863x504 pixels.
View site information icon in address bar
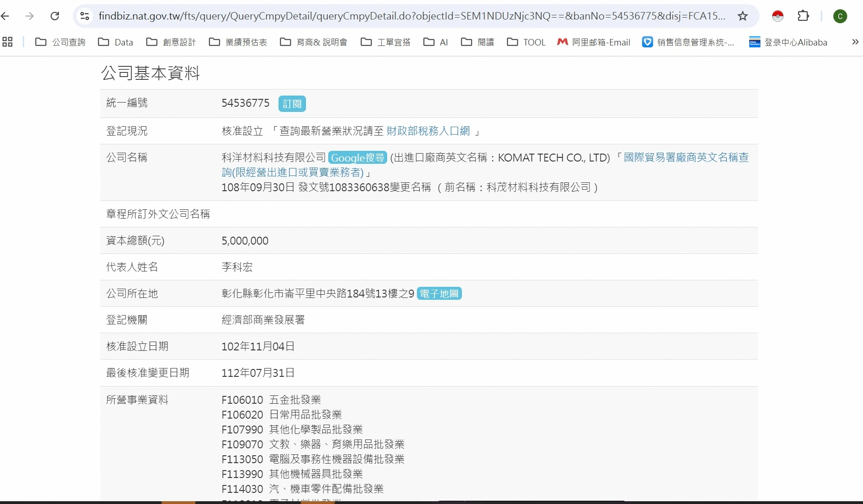[84, 16]
